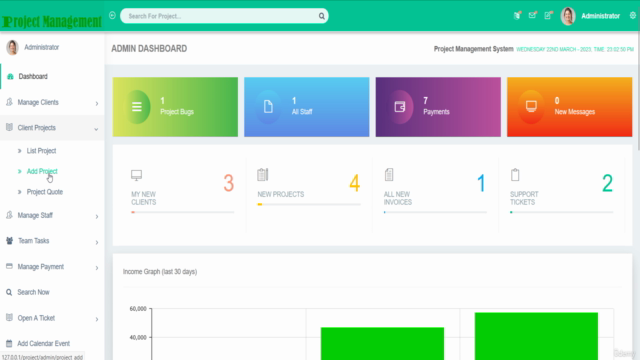Click the search magnifier icon
The width and height of the screenshot is (640, 360).
point(322,16)
